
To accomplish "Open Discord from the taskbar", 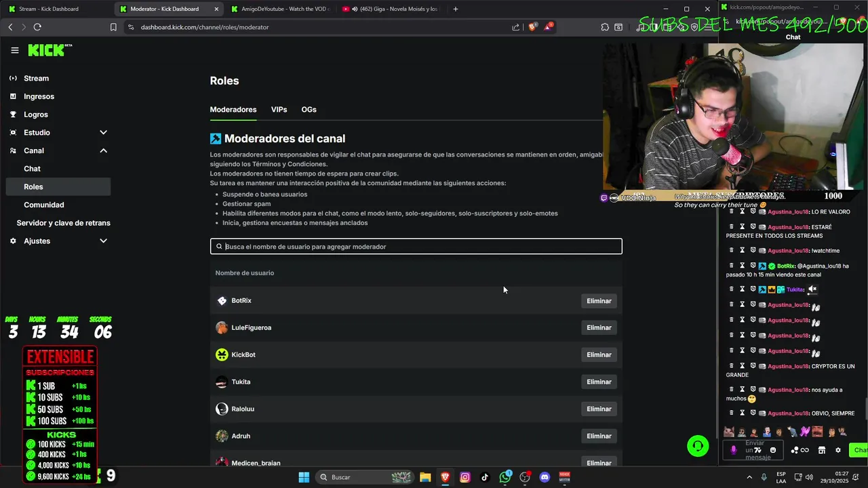I will click(x=545, y=477).
